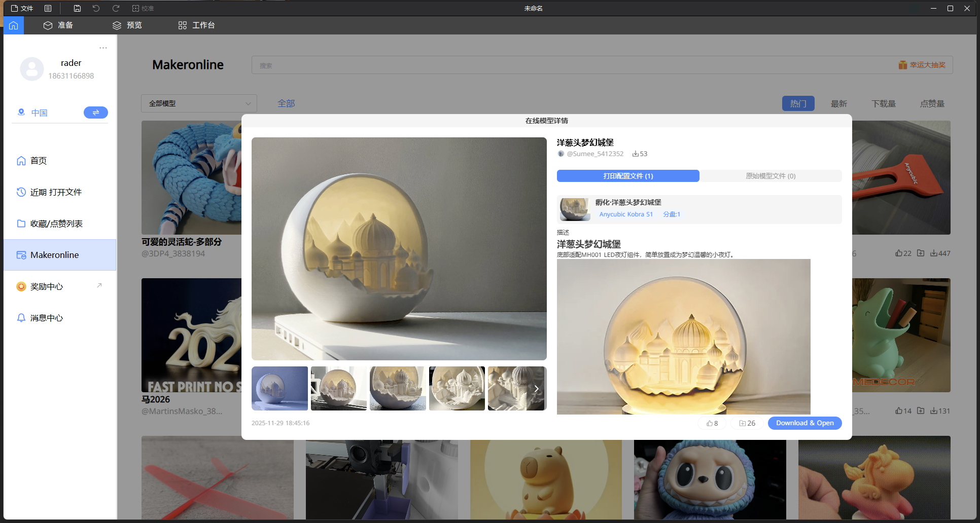The width and height of the screenshot is (980, 523).
Task: Click the 幸运大抽奖 gift button
Action: pyautogui.click(x=922, y=65)
